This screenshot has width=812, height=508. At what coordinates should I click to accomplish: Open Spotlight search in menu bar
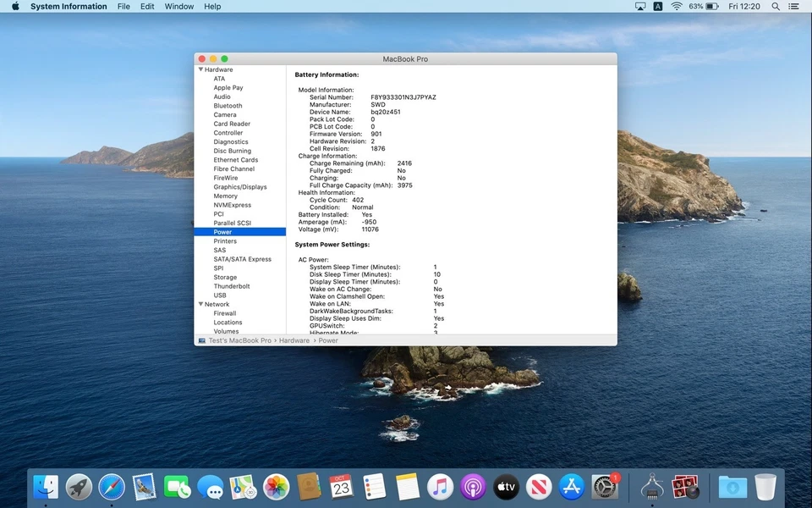click(776, 6)
